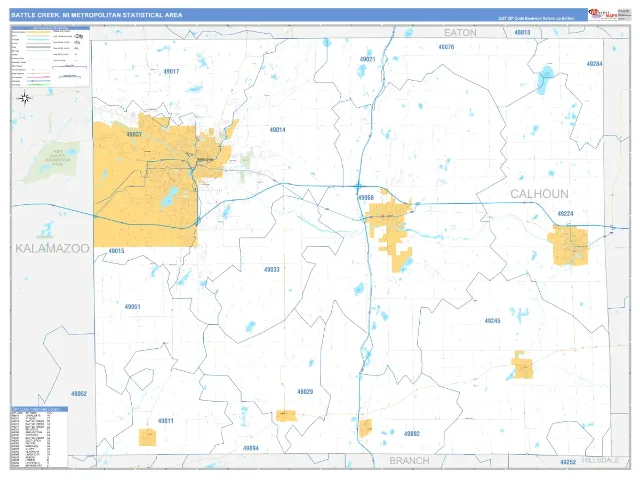Click ZIP code label 49037
The image size is (640, 480).
[x=134, y=134]
